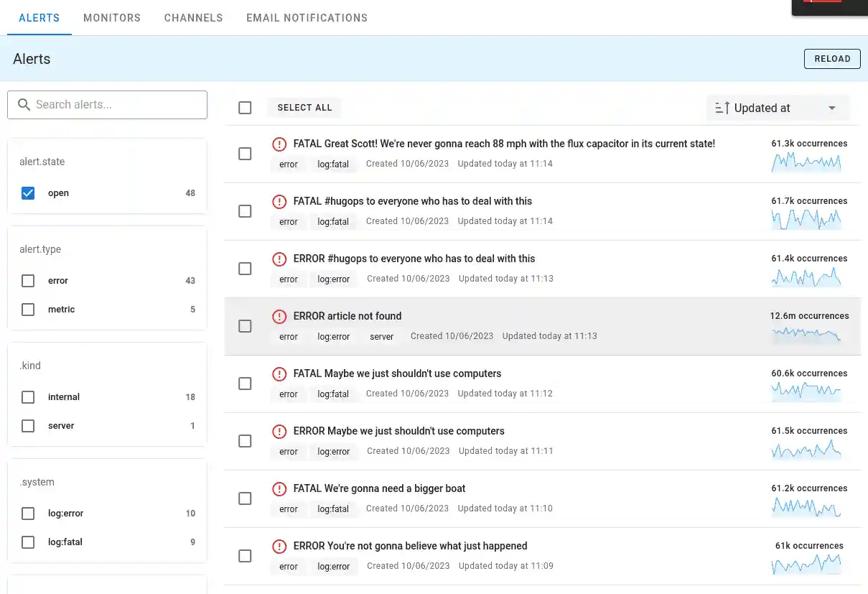This screenshot has height=594, width=868.
Task: Open the sparkline chart with 12.6m occurrences
Action: coord(806,334)
